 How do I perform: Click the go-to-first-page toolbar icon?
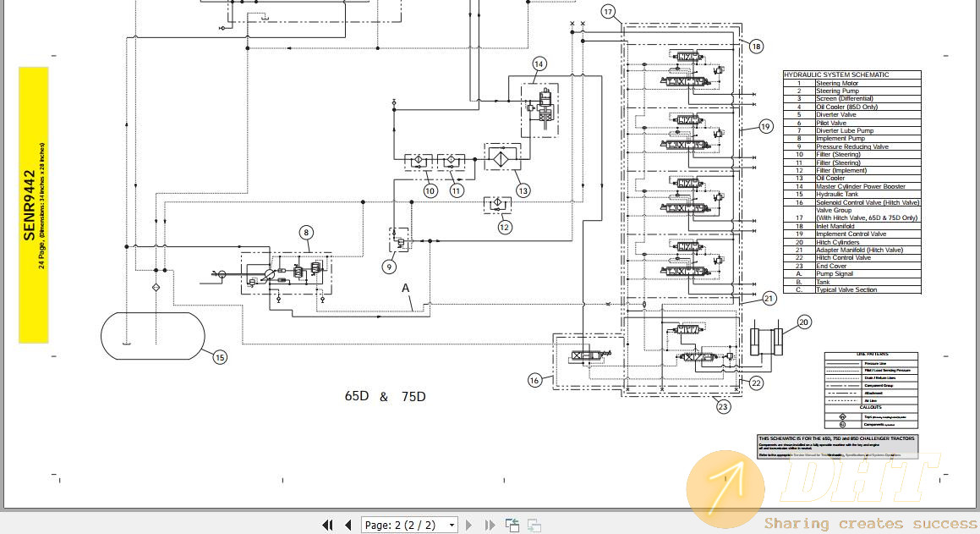(328, 525)
